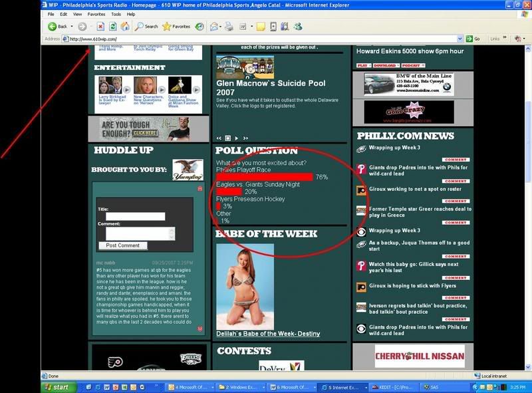
Task: Open 'Giroux working to net a spot' article
Action: [415, 189]
